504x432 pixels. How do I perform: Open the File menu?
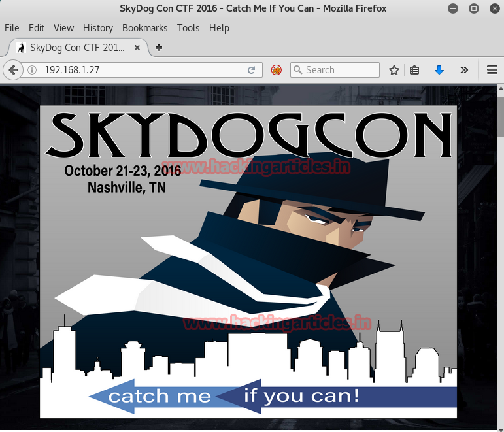(12, 28)
